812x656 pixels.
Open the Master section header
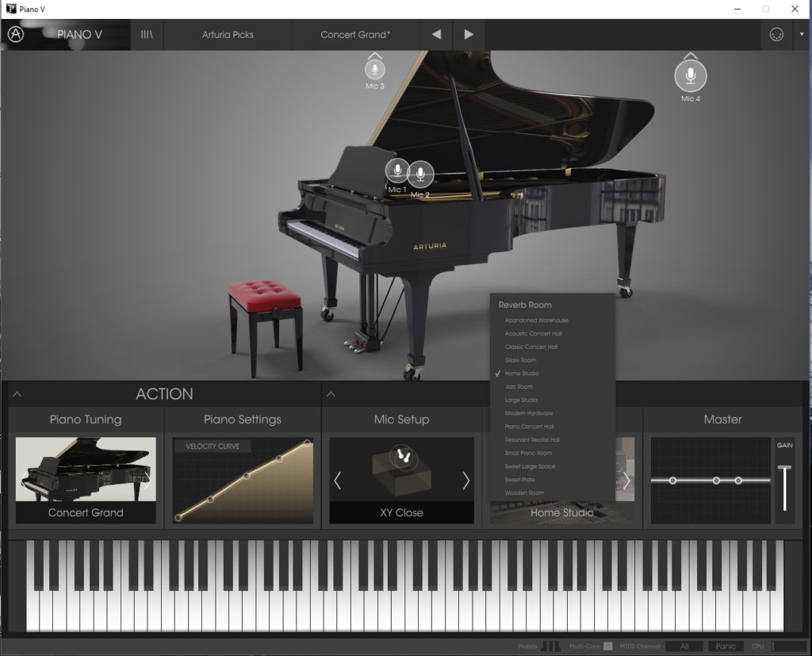point(722,420)
